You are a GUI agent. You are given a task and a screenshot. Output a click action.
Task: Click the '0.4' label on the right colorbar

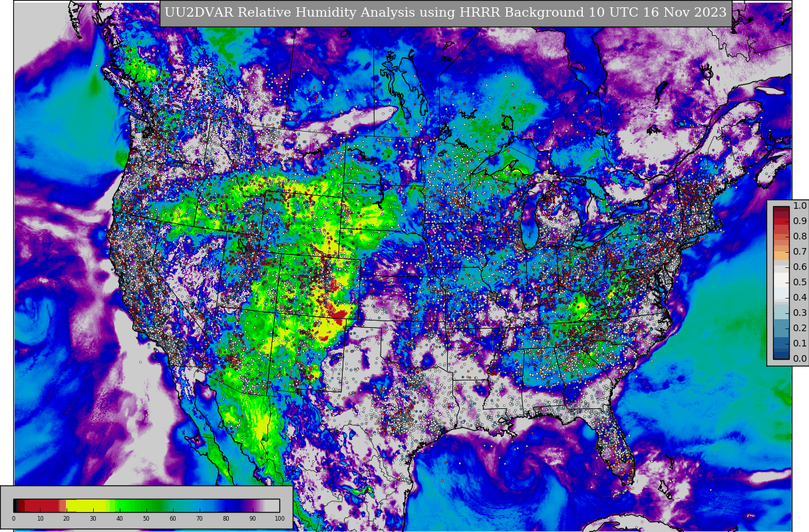pyautogui.click(x=800, y=298)
